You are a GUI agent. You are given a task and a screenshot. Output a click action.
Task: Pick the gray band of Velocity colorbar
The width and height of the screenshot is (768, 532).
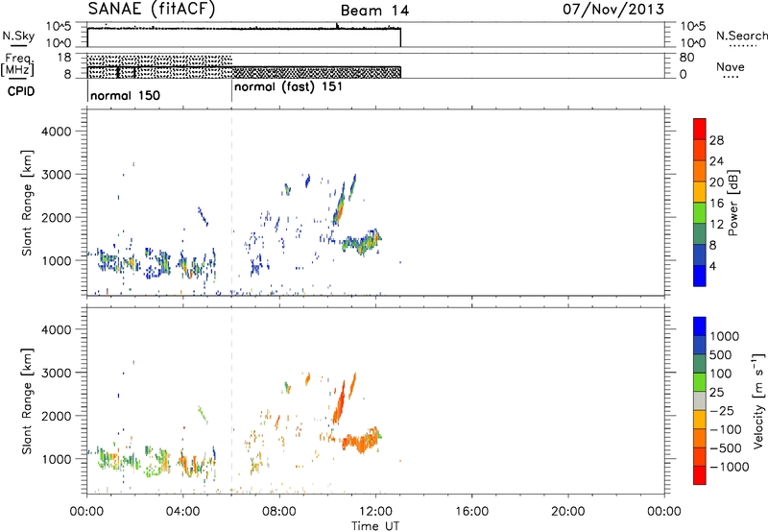700,400
